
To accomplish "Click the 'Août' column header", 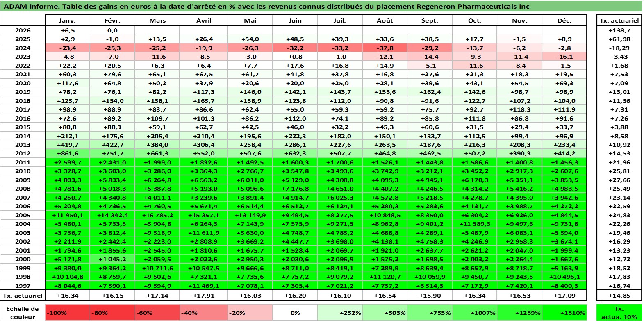I will point(385,20).
